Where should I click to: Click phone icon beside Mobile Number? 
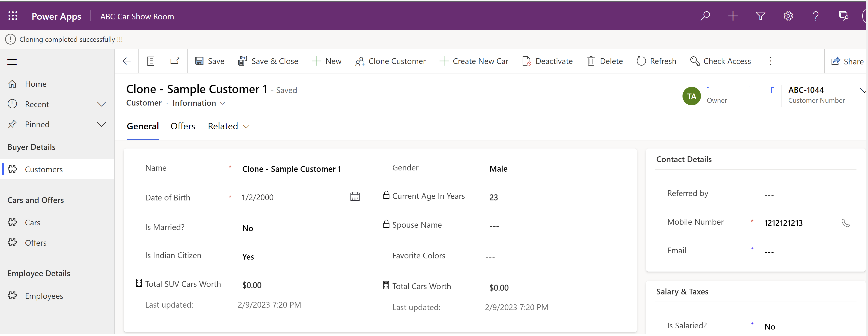click(845, 223)
